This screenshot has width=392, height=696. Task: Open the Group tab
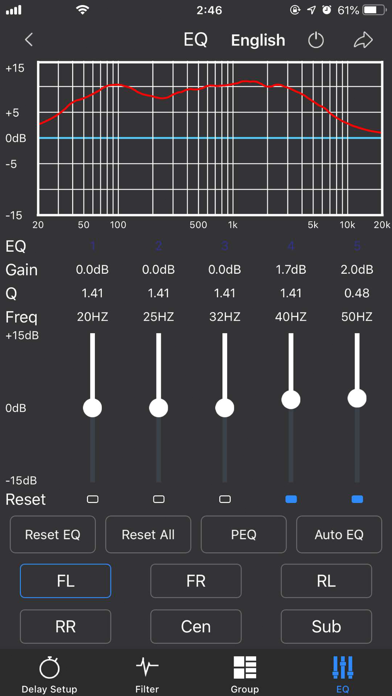coord(245,674)
